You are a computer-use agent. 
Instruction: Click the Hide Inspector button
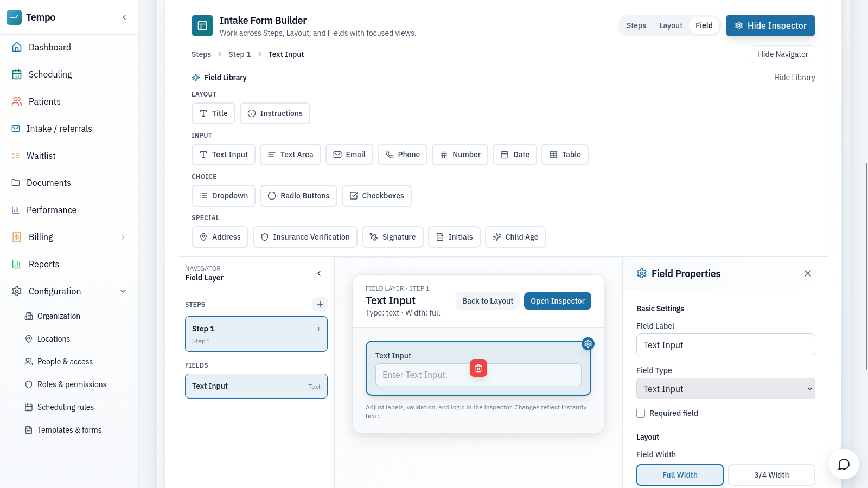point(770,25)
